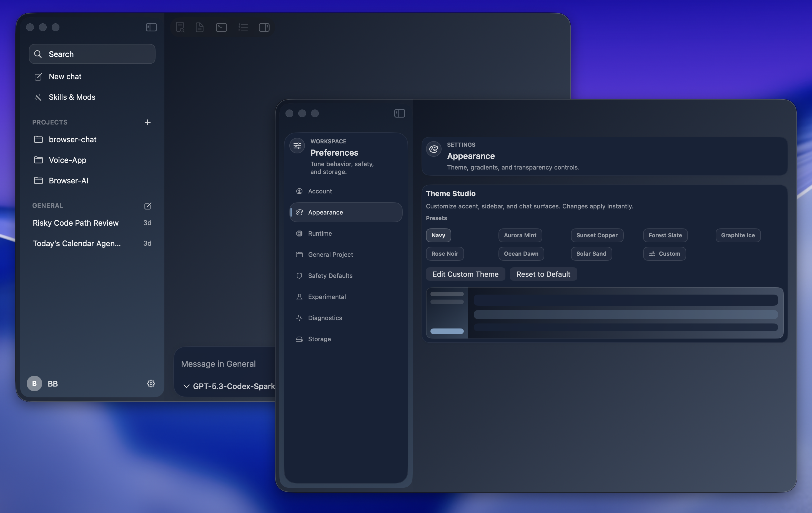Open the terminal icon in the toolbar

221,27
